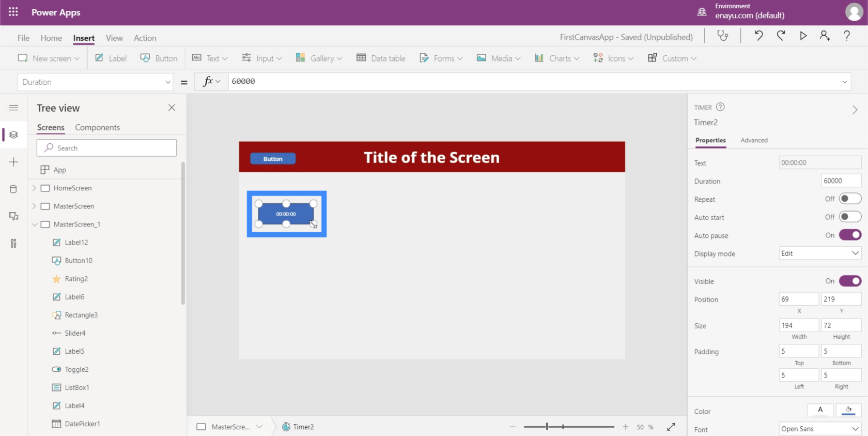This screenshot has height=436, width=868.
Task: Open Advanced tools icon in left rail
Action: point(13,244)
